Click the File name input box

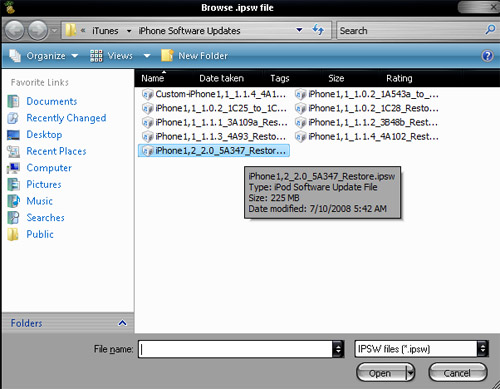(235, 349)
